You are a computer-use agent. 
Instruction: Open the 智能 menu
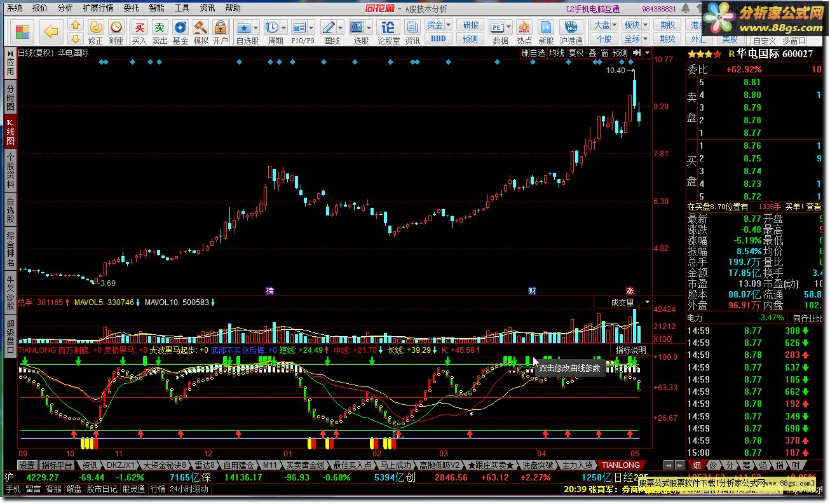coord(156,8)
